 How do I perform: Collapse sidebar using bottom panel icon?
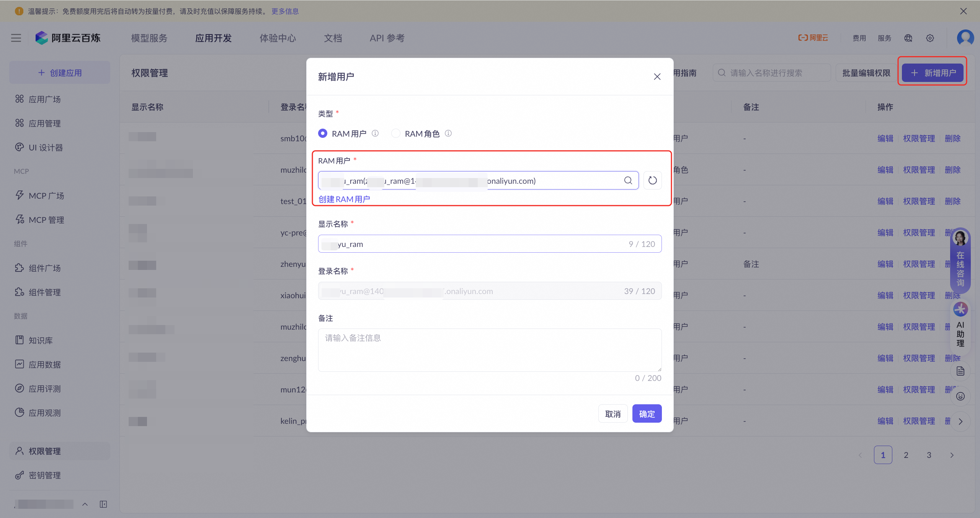coord(103,504)
